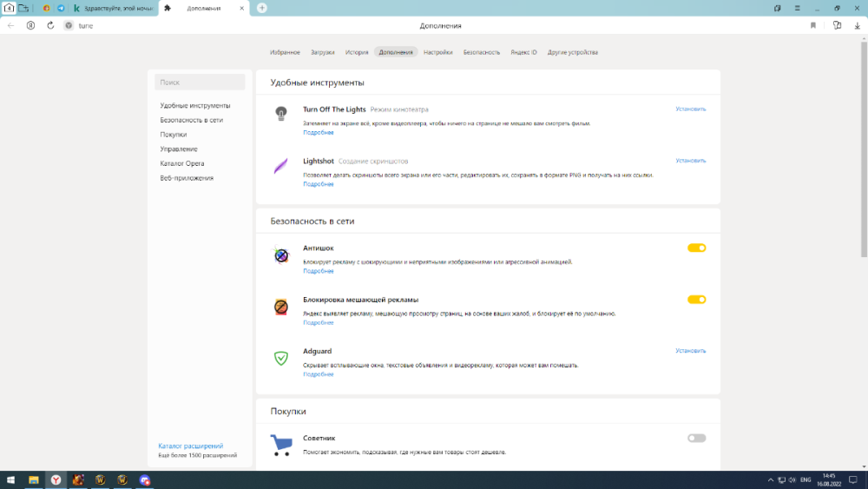Switch to the Настройки tab
Screen dimensions: 868x489
(x=437, y=52)
